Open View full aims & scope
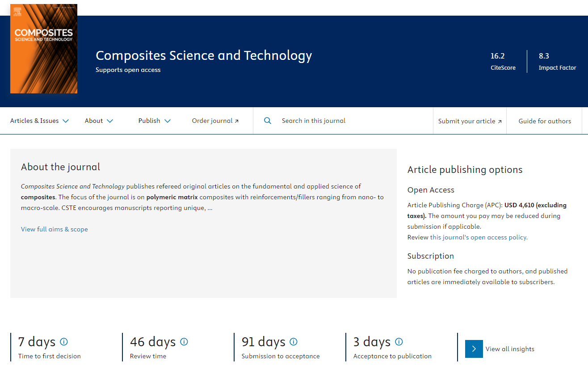Image resolution: width=588 pixels, height=365 pixels. click(55, 229)
